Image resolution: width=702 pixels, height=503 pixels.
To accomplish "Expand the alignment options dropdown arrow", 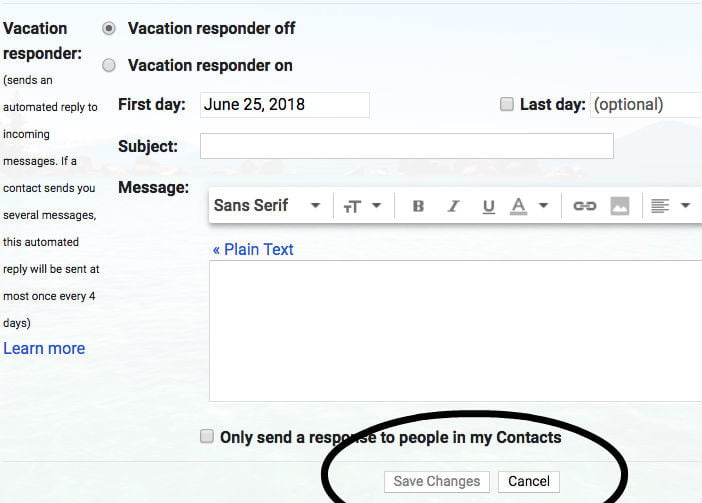I will point(685,205).
